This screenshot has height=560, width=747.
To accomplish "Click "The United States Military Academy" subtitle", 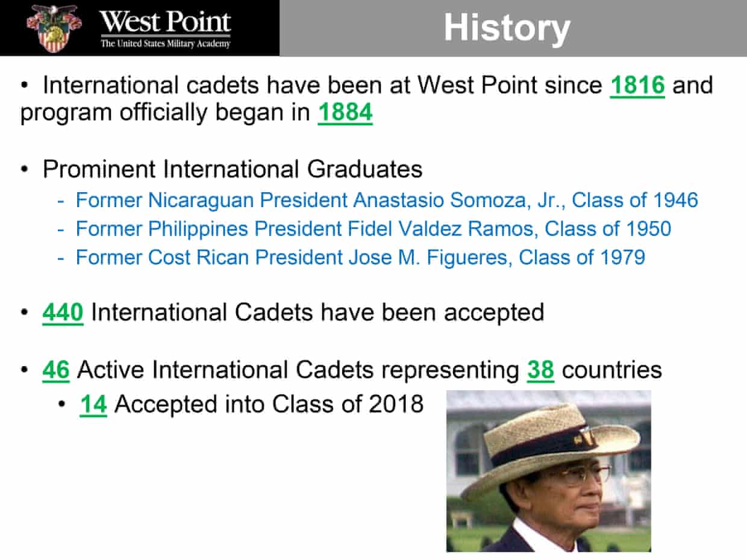I will coord(165,44).
